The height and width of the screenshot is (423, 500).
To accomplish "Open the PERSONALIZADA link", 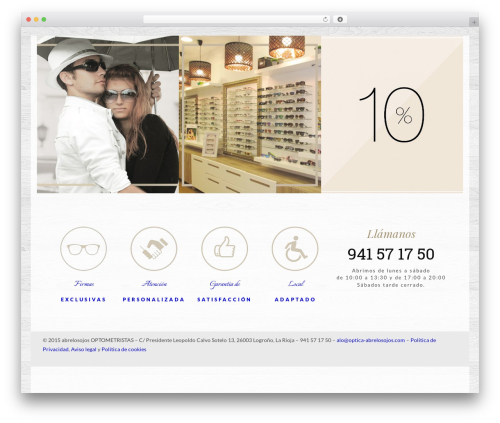I will pyautogui.click(x=154, y=300).
